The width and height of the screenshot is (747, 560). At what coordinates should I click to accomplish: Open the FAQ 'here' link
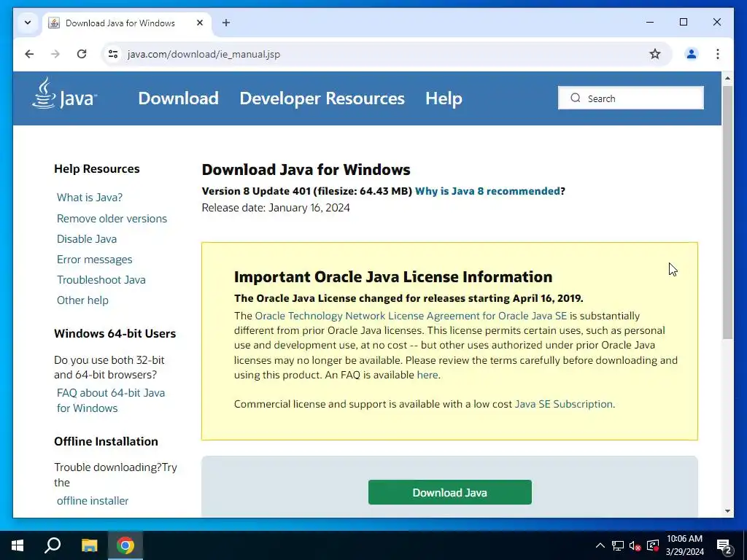pyautogui.click(x=427, y=375)
